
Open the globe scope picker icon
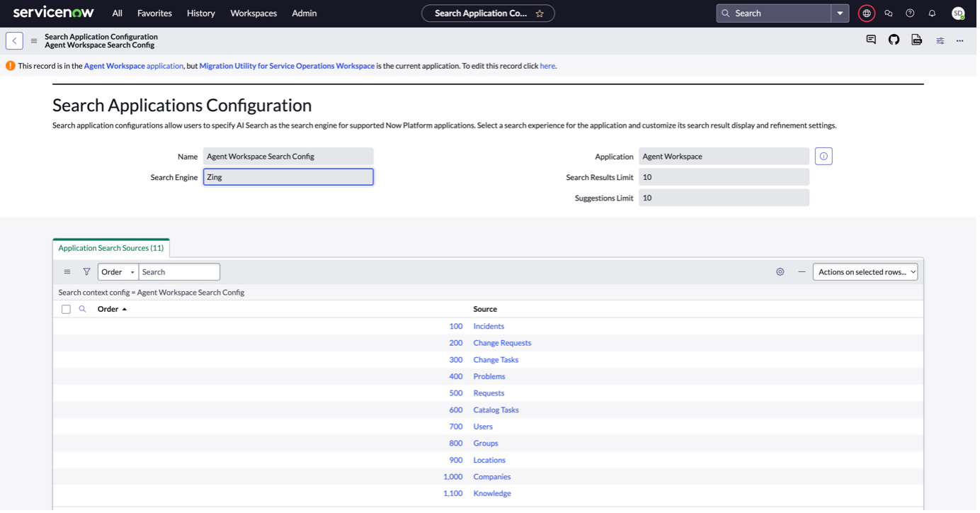pos(870,13)
